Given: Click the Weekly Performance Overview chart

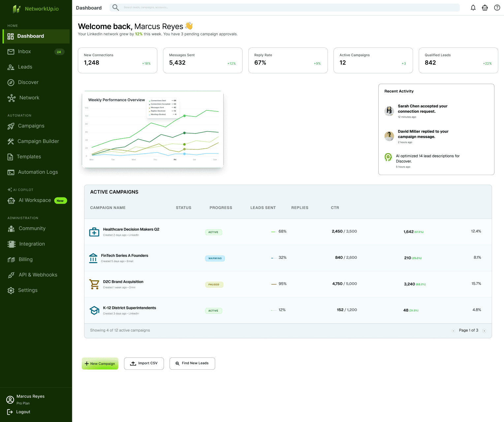Looking at the screenshot, I should click(153, 130).
